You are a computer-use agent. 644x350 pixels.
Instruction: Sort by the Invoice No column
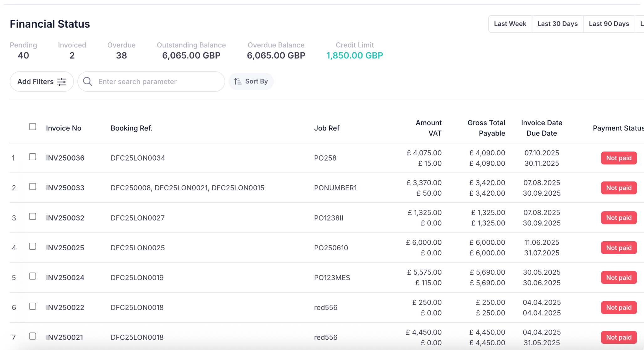(64, 128)
